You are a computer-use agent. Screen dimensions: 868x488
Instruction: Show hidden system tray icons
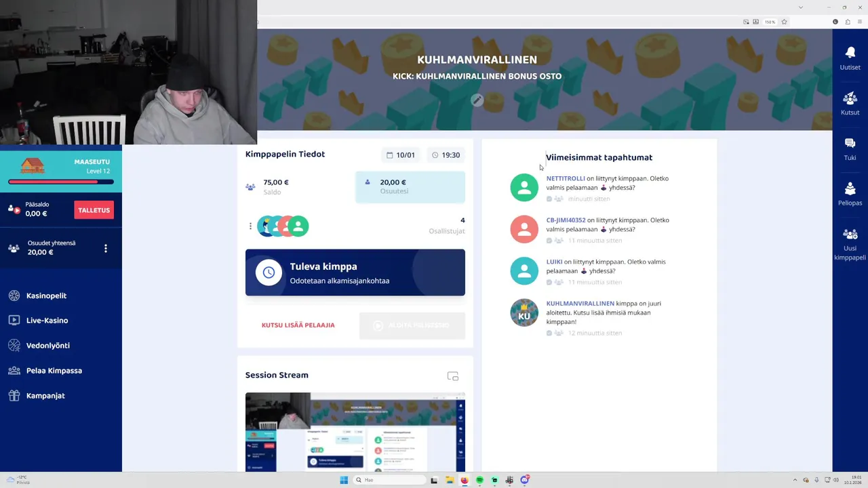coord(795,480)
